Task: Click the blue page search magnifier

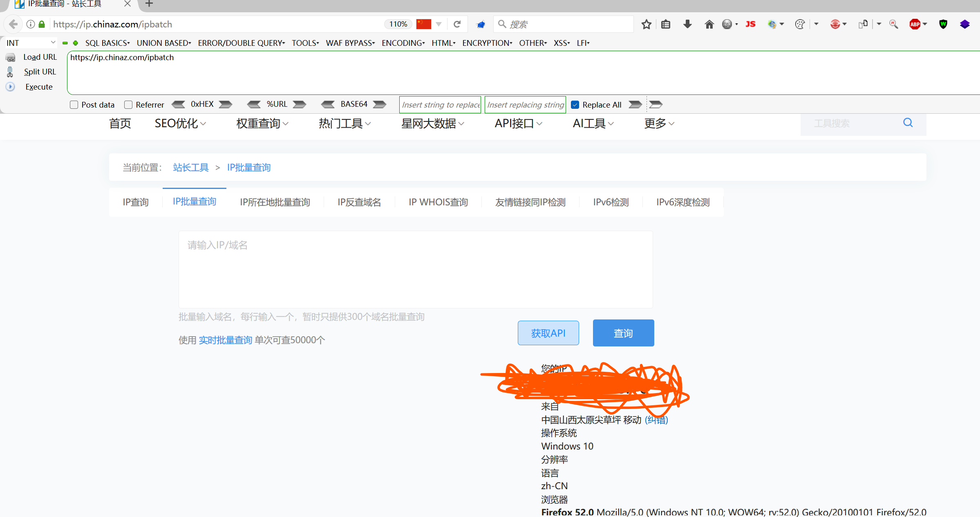Action: pyautogui.click(x=908, y=123)
